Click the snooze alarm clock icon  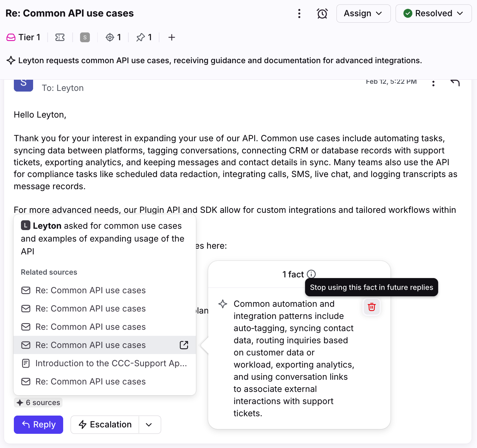click(322, 14)
